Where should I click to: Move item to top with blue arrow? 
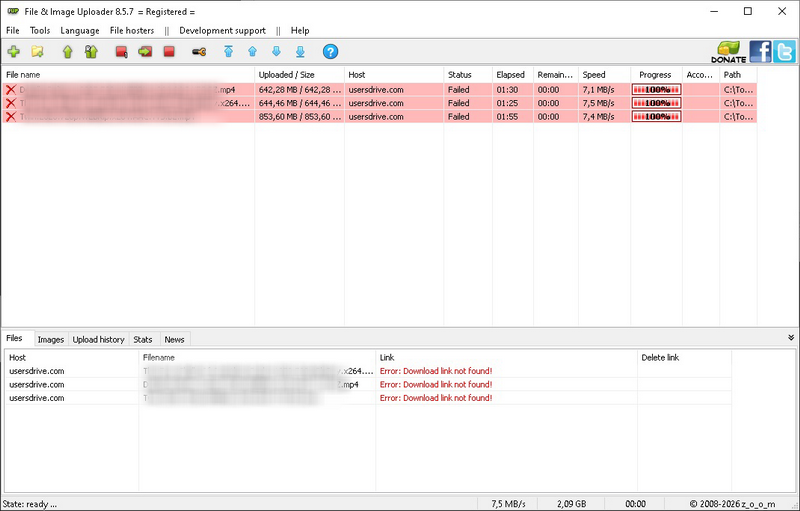point(229,52)
